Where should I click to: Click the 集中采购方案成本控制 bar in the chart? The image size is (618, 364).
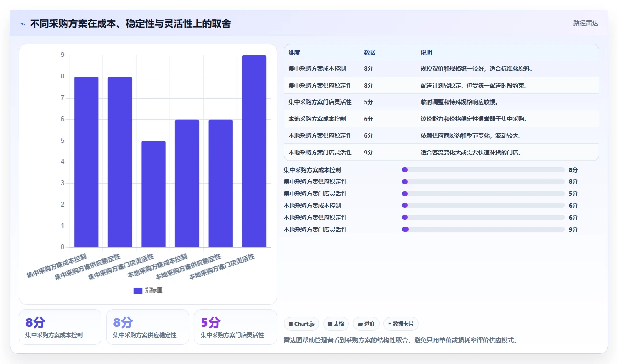[86, 162]
